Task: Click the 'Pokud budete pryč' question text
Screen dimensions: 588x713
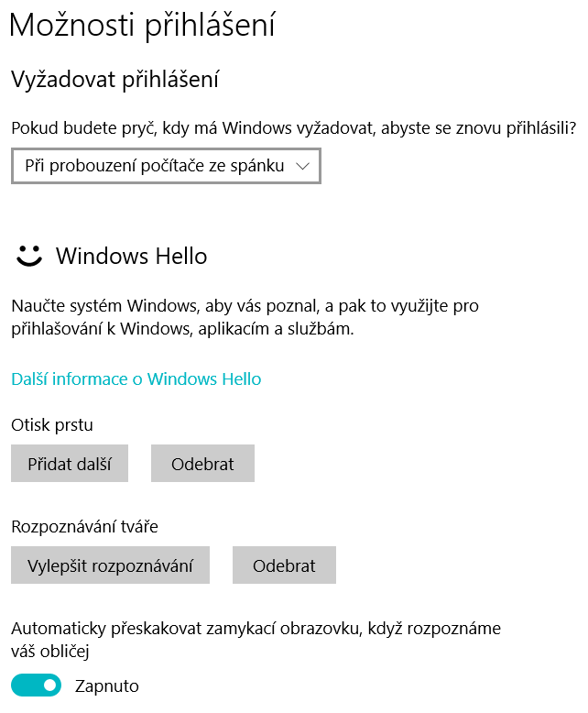Action: tap(293, 126)
